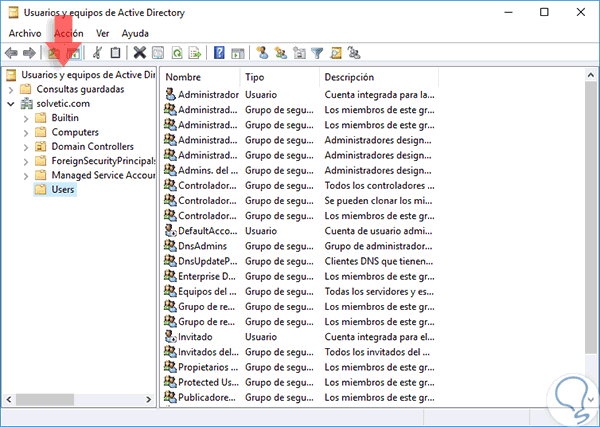Open the Ver menu
The image size is (600, 427).
tap(103, 33)
